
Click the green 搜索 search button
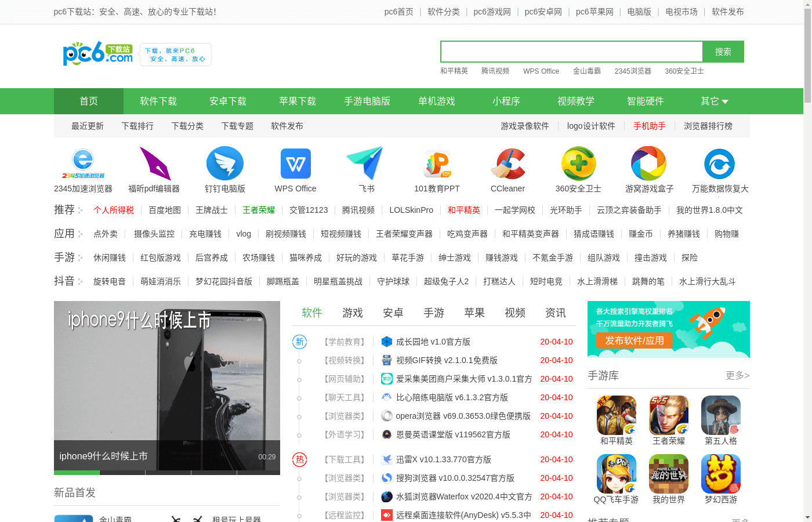(723, 52)
